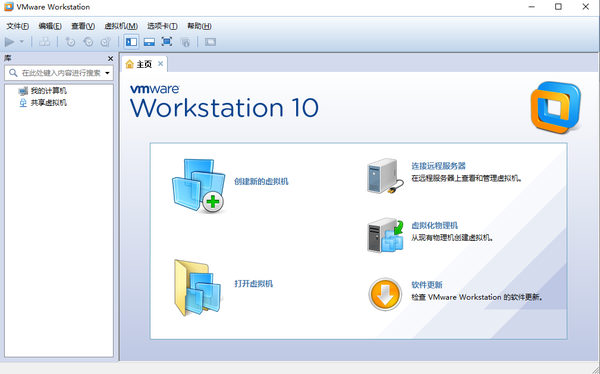Image resolution: width=600 pixels, height=374 pixels.
Task: Click the 共享虚拟机 shared icon
Action: pyautogui.click(x=23, y=103)
